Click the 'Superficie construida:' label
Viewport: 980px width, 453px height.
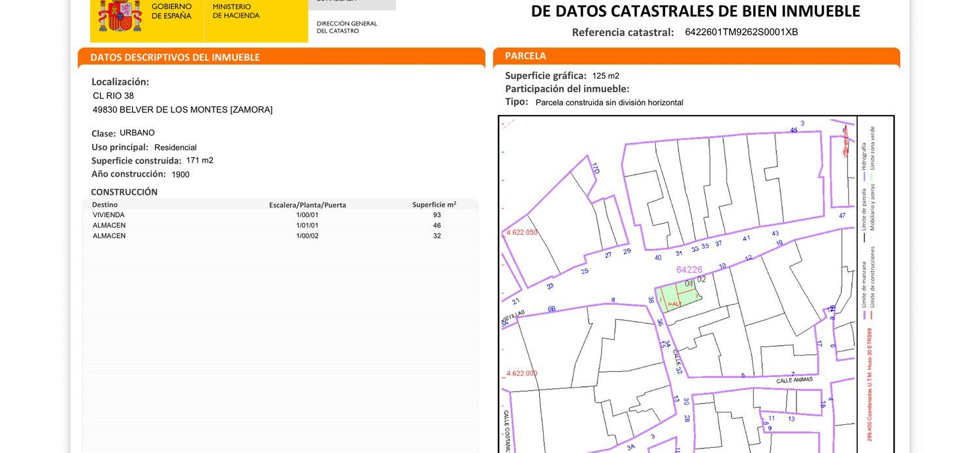136,161
